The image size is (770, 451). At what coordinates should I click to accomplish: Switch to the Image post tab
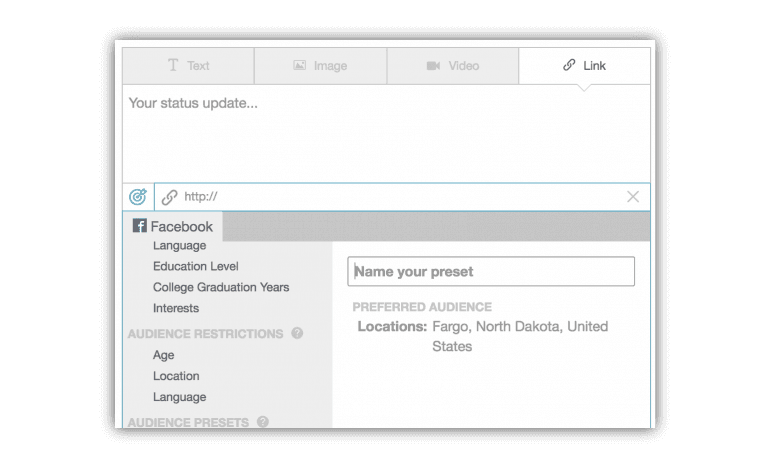[320, 66]
